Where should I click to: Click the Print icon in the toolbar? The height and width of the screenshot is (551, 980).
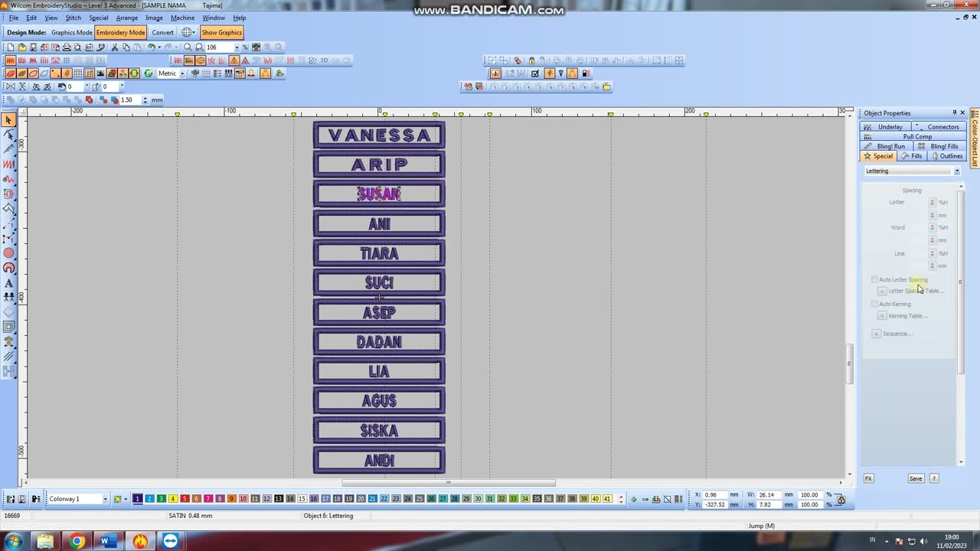[x=67, y=47]
